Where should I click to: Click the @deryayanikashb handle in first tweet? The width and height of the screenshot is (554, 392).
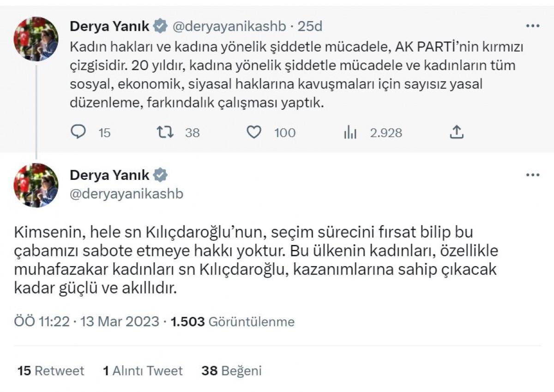pyautogui.click(x=229, y=27)
